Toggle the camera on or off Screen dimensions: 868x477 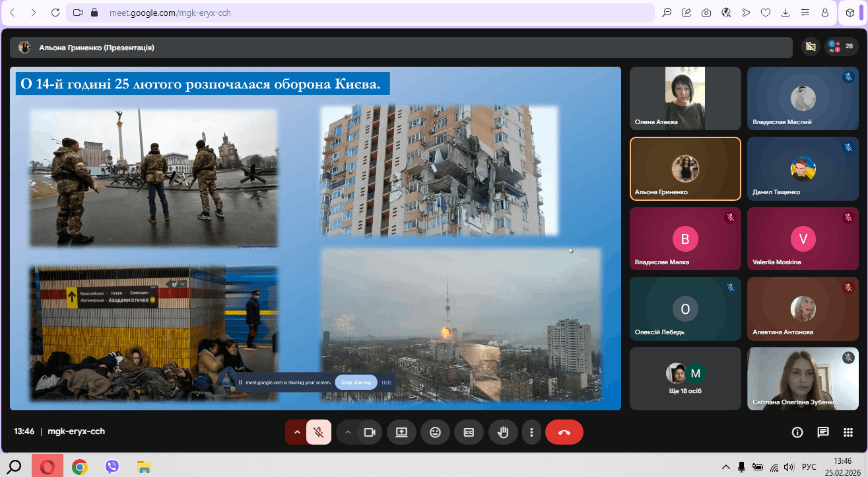click(x=370, y=432)
